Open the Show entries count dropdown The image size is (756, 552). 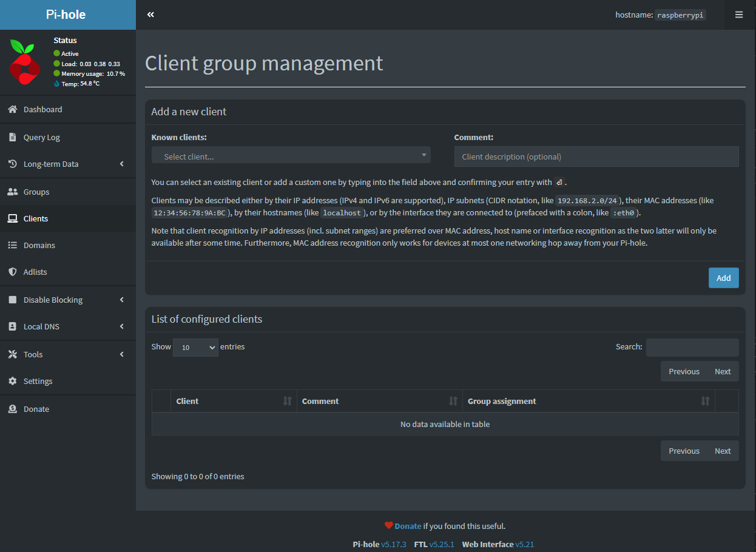click(x=195, y=347)
